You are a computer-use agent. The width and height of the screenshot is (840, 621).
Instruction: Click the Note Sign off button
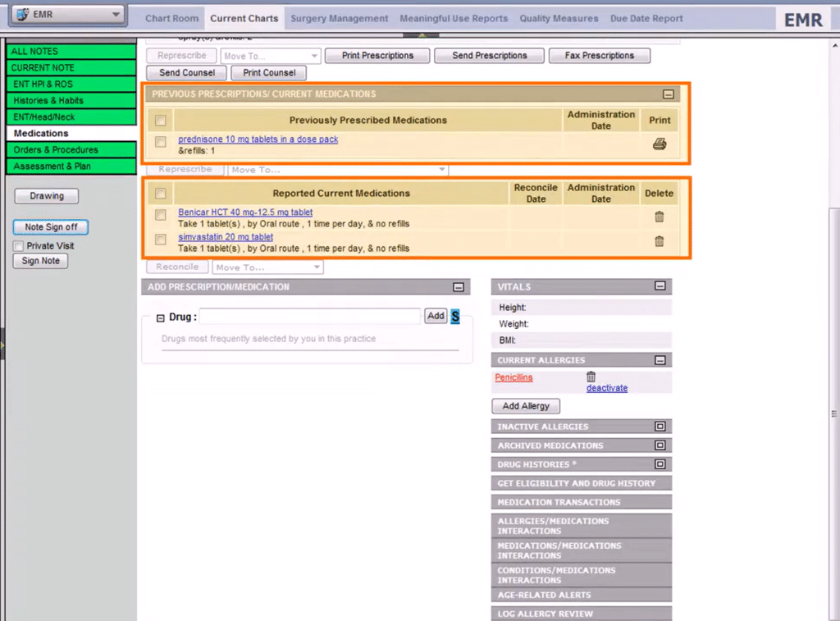[51, 227]
